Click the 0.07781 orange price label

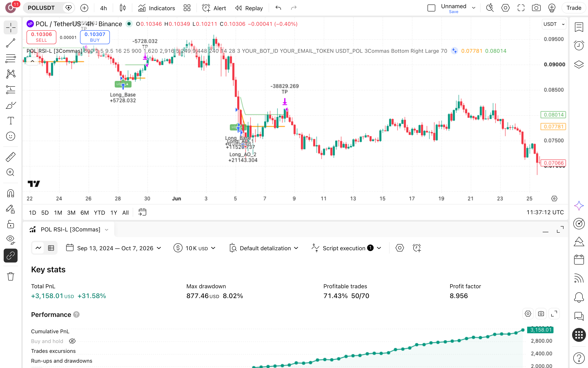point(553,127)
